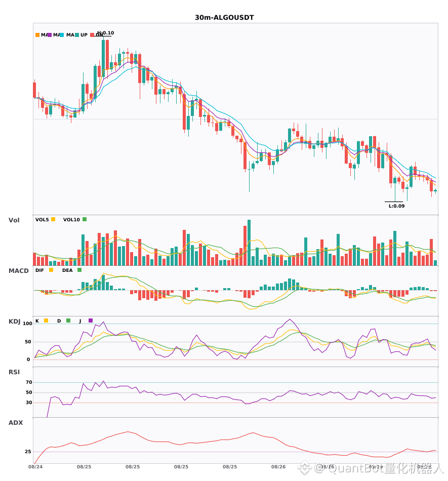
Task: Click the cyan MA legend swatch
Action: 62,35
